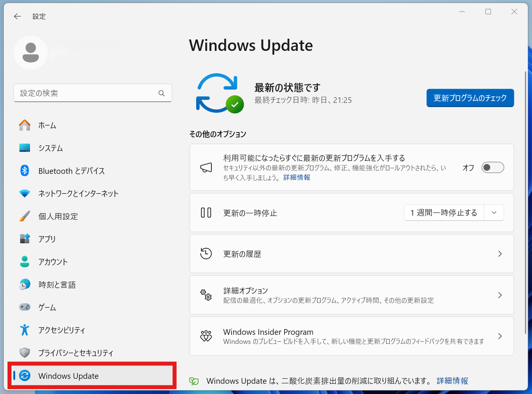532x394 pixels.
Task: Open ホーム settings page
Action: (x=93, y=125)
